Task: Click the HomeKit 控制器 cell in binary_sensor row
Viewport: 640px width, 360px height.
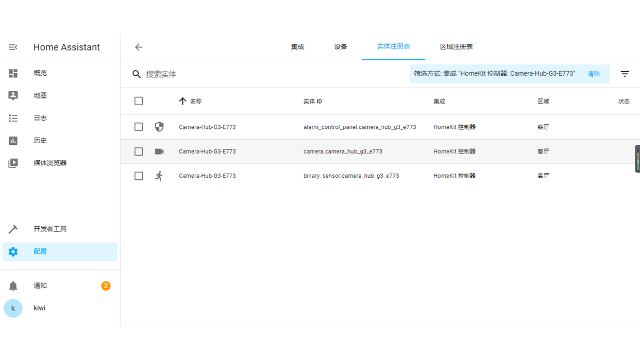Action: pos(454,176)
